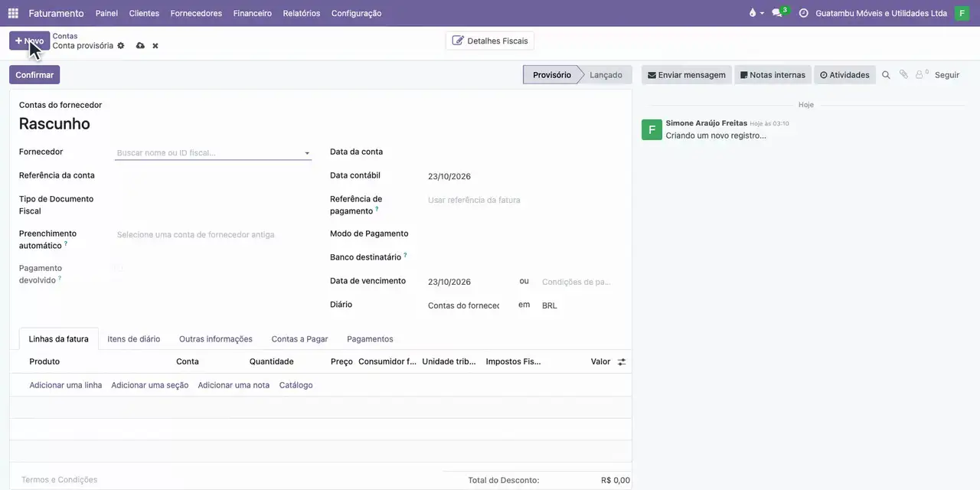Toggle the Pagamento devolvido checkbox
Screen dimensions: 980x490
coord(117,269)
